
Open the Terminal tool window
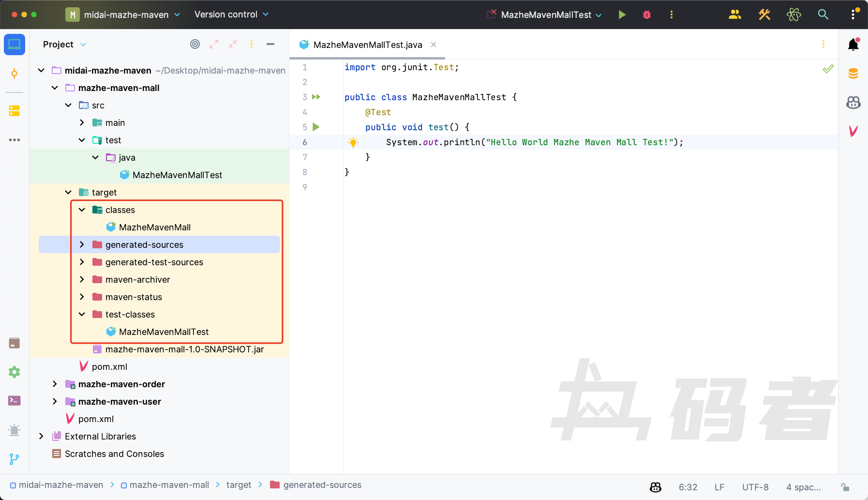tap(15, 401)
